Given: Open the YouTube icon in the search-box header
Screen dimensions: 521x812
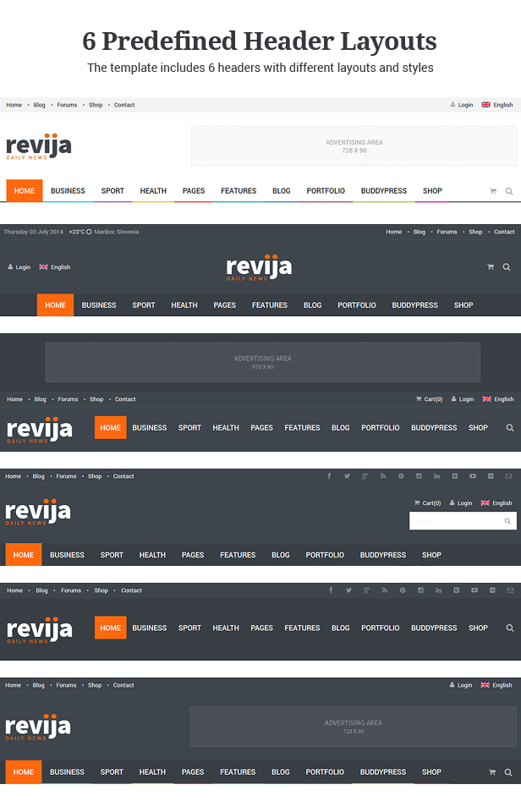Looking at the screenshot, I should click(473, 476).
